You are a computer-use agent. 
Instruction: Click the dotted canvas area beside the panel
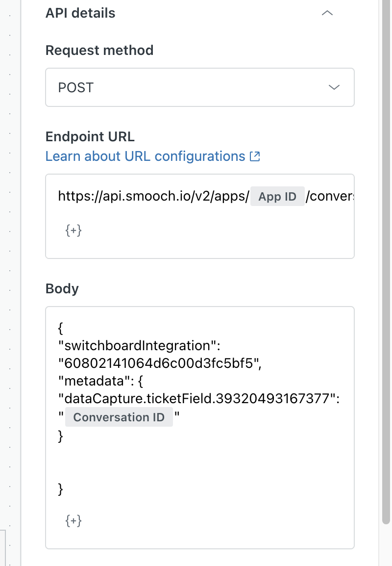coord(10,245)
